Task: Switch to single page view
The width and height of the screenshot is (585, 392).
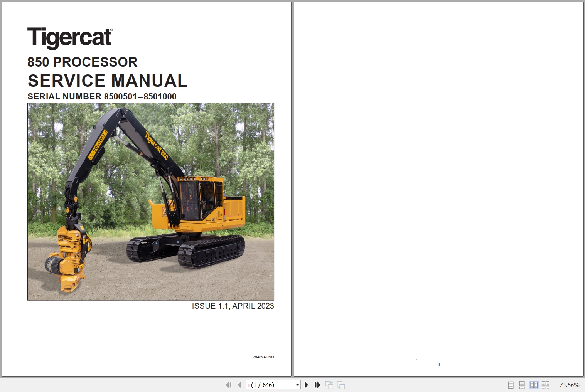Action: pyautogui.click(x=511, y=385)
